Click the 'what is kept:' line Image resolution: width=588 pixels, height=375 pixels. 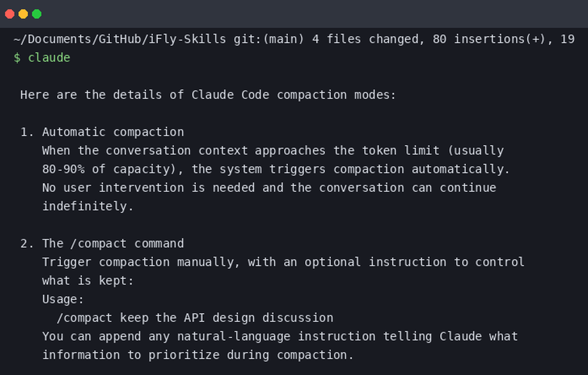(88, 281)
